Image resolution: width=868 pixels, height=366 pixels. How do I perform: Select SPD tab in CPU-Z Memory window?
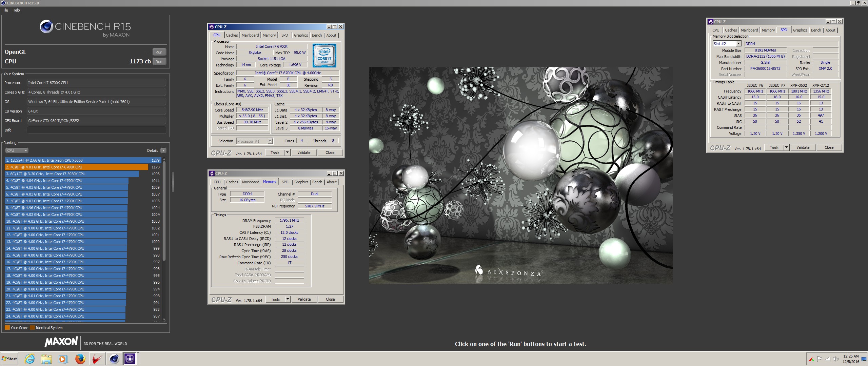click(285, 182)
